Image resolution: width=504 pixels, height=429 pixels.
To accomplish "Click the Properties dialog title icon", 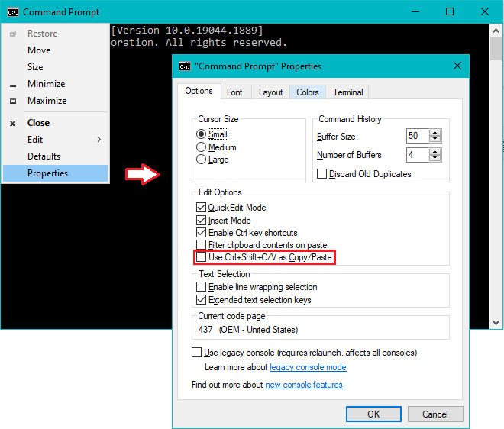I will coord(185,66).
